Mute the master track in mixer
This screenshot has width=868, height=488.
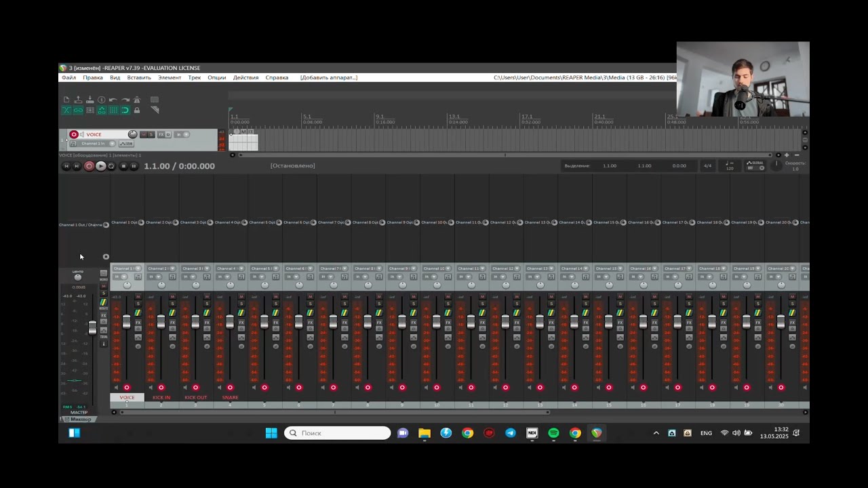(104, 285)
